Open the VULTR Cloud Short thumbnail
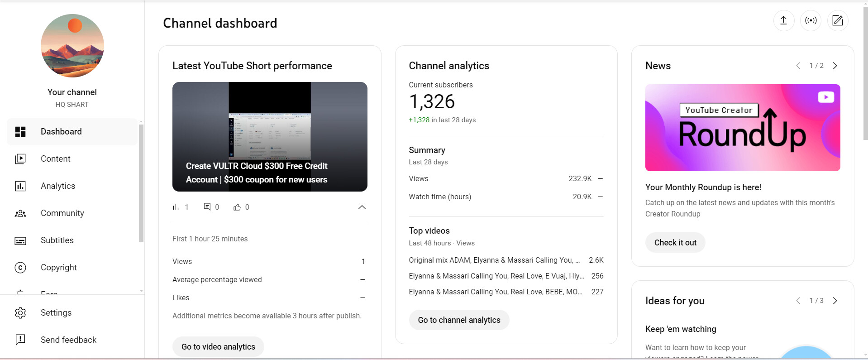The image size is (868, 360). [x=270, y=136]
